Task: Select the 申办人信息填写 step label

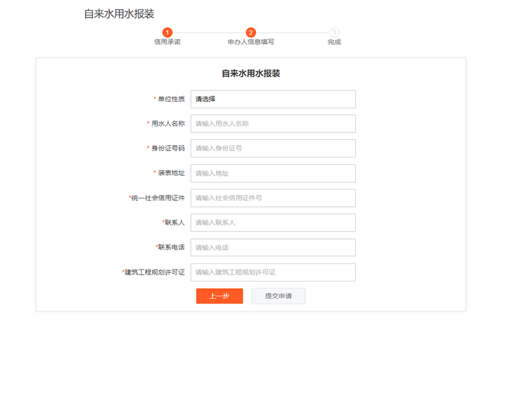Action: coord(251,42)
